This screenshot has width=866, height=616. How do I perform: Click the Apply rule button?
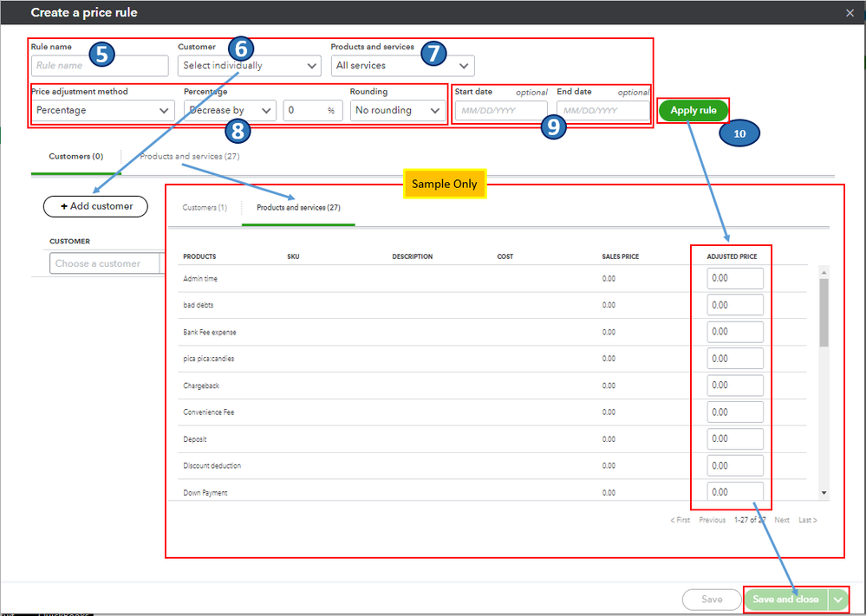click(x=693, y=110)
